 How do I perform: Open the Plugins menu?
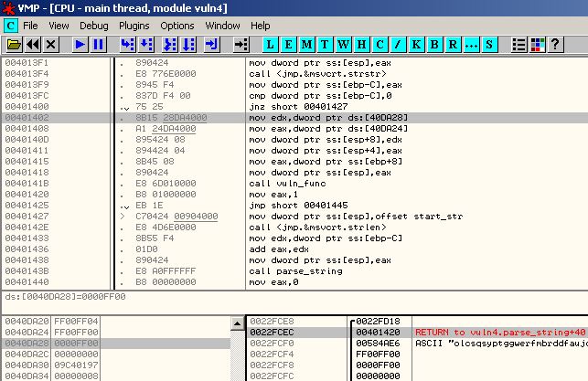point(134,26)
